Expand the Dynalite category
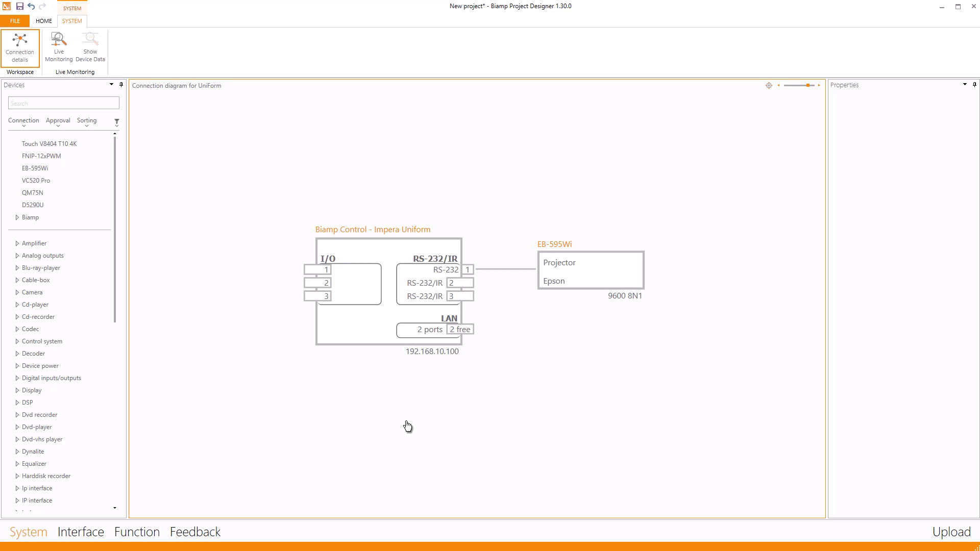The image size is (980, 551). (x=17, y=452)
